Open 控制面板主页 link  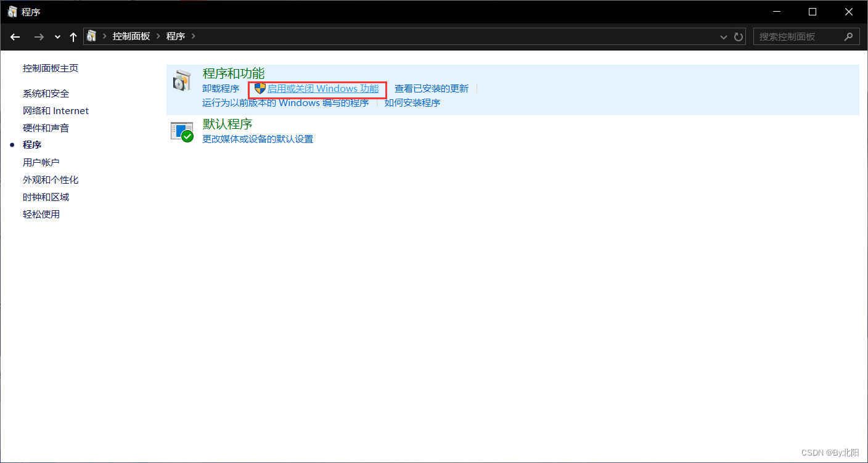pyautogui.click(x=51, y=68)
